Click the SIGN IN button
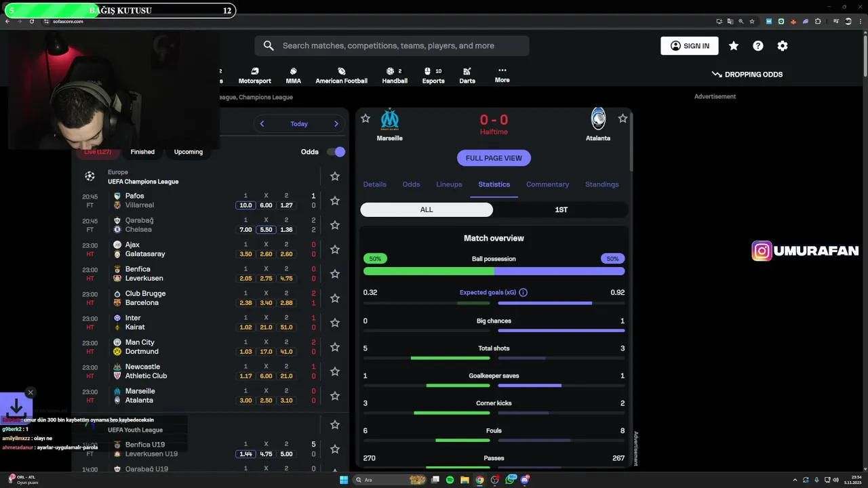Screen dimensions: 868x488 (690, 46)
